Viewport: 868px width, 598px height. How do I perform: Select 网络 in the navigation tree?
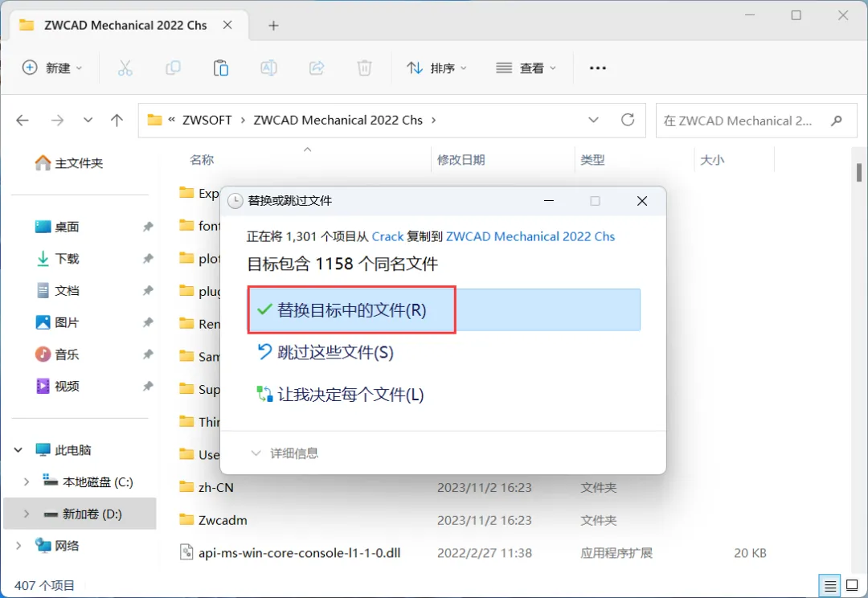coord(67,546)
